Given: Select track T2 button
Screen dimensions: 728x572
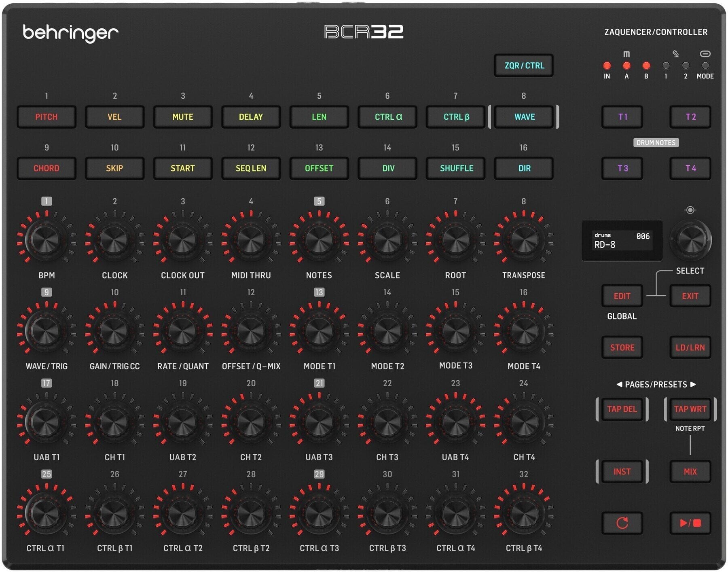Looking at the screenshot, I should click(x=690, y=117).
